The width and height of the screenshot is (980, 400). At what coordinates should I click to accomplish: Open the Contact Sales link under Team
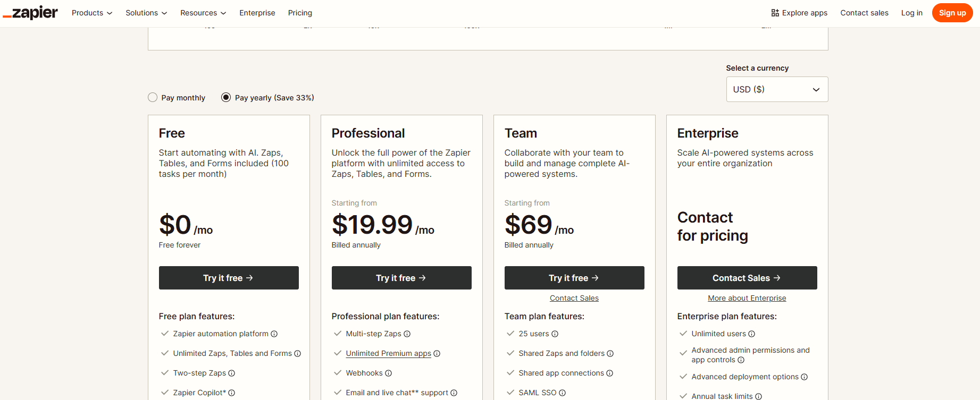[x=574, y=298]
